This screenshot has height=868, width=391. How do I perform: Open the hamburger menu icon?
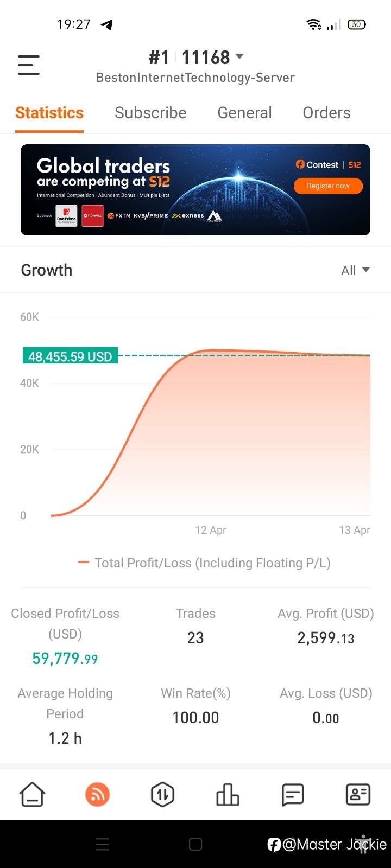click(29, 65)
